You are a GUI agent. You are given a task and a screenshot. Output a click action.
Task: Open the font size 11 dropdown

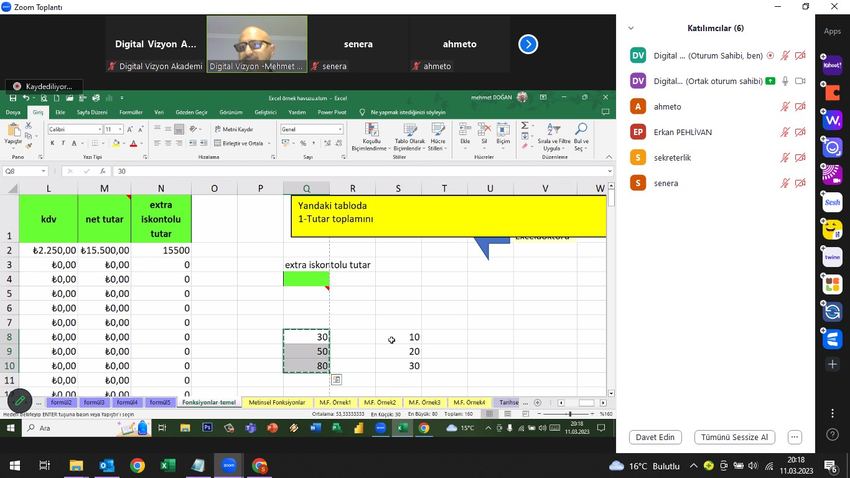(120, 130)
